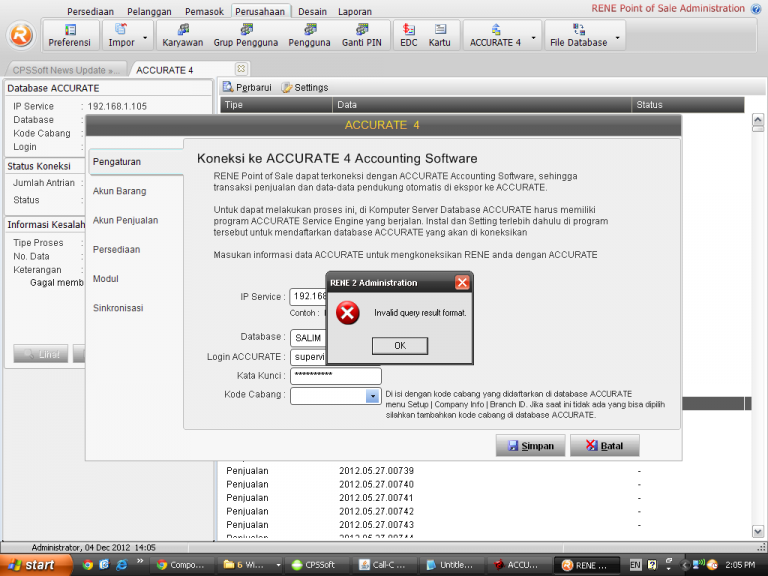Screen dimensions: 768x576
Task: Click the EN language indicator in tray
Action: click(635, 565)
